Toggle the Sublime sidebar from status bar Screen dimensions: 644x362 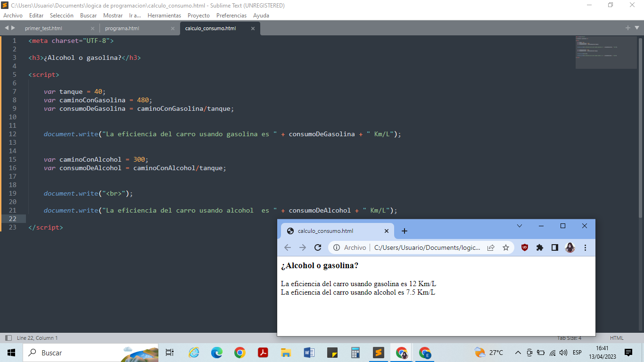click(x=8, y=338)
